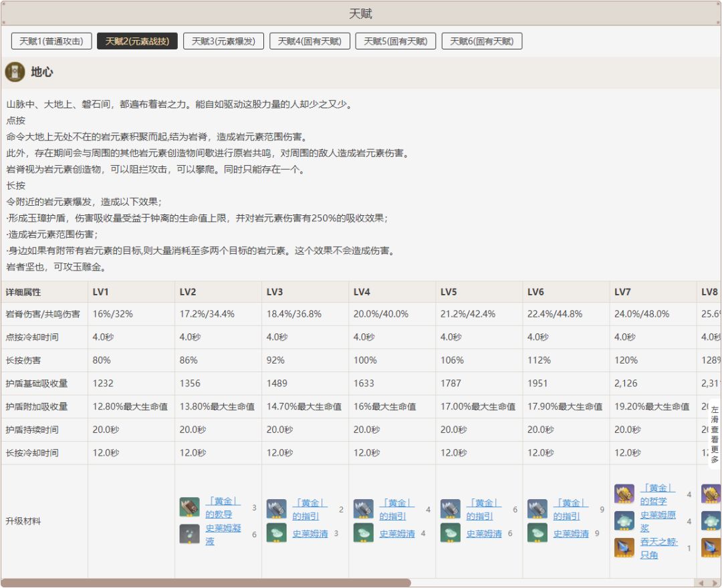This screenshot has width=722, height=588.
Task: Click the 护盾持续时间 row label
Action: pyautogui.click(x=32, y=430)
